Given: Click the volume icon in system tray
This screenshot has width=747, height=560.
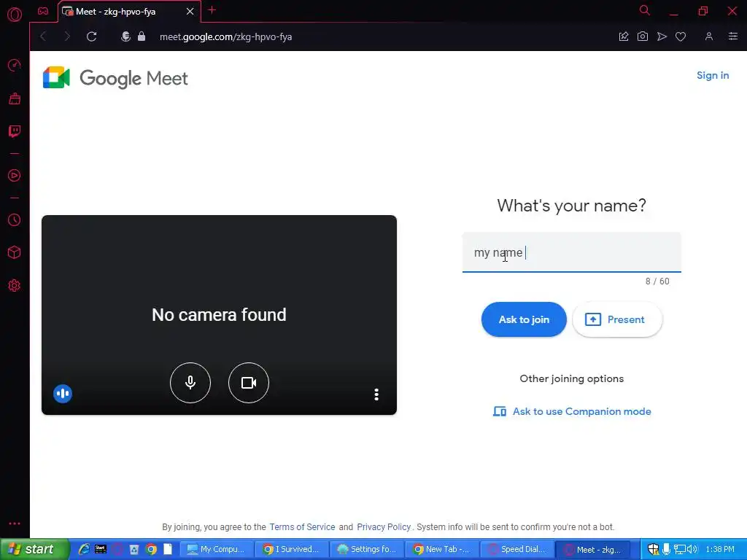Looking at the screenshot, I should [693, 549].
